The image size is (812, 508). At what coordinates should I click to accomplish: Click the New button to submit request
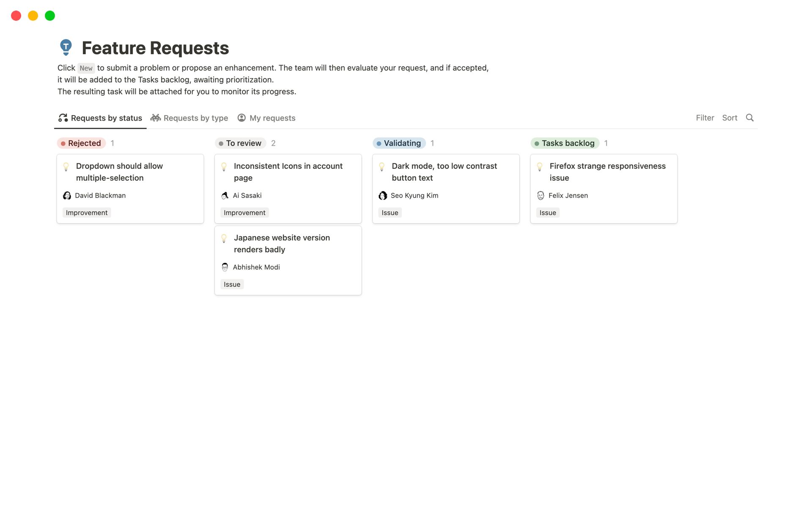(x=86, y=67)
